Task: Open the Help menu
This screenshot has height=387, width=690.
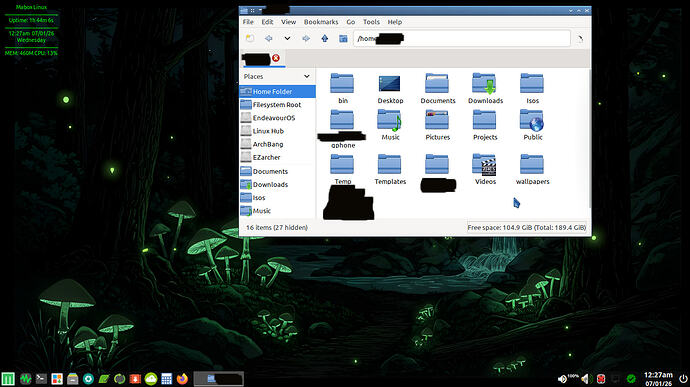Action: click(x=394, y=22)
